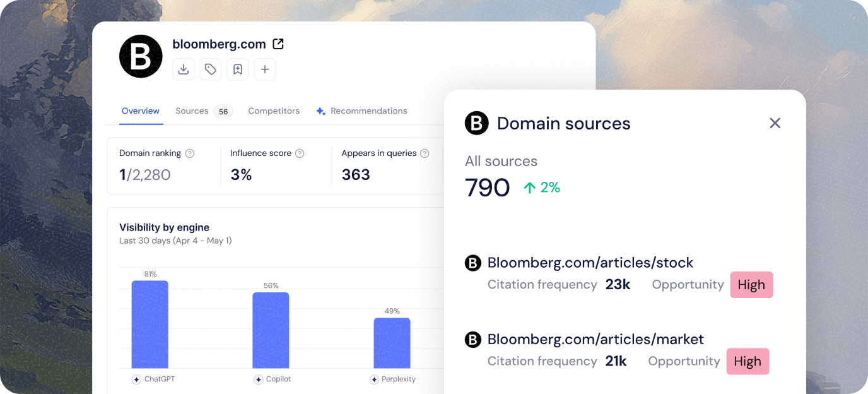Click the 81% label above ChatGPT bar
The image size is (868, 394).
pyautogui.click(x=150, y=274)
